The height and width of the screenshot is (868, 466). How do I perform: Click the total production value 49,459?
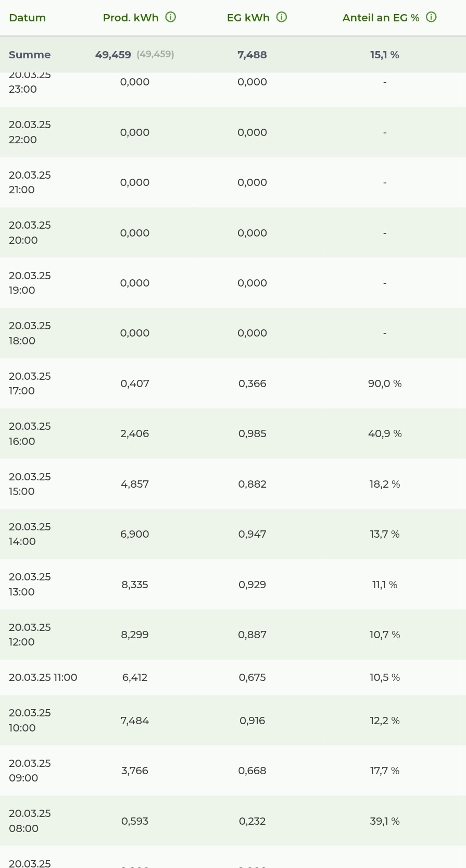click(x=113, y=55)
